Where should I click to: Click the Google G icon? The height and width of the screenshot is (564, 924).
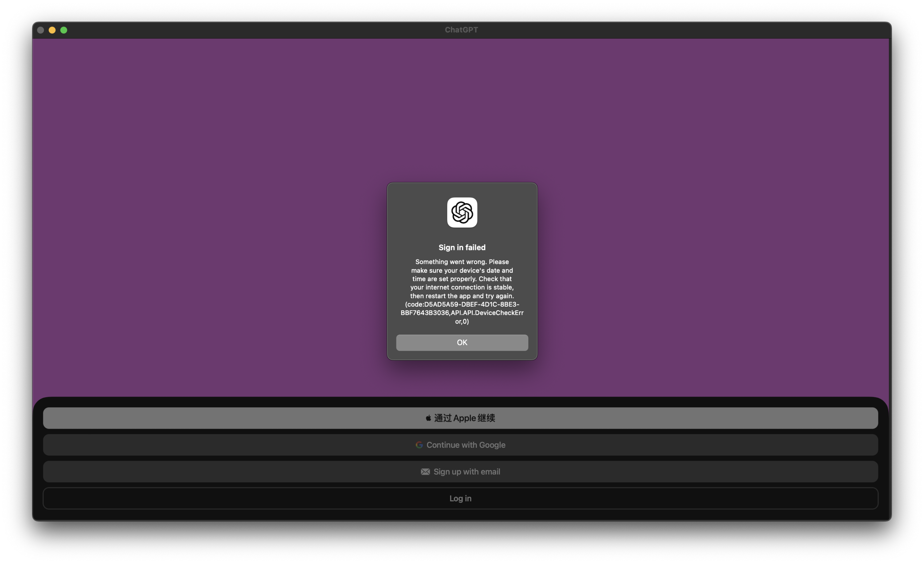click(419, 445)
